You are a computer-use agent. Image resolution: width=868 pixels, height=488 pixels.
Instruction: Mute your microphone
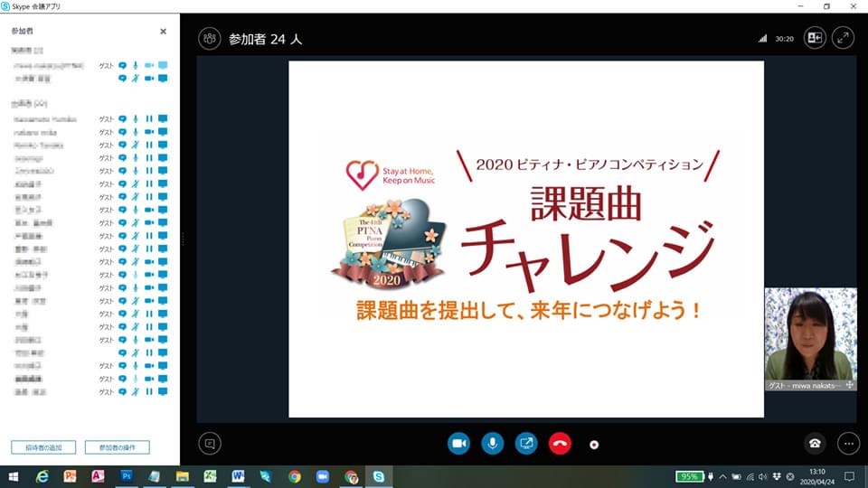click(492, 443)
